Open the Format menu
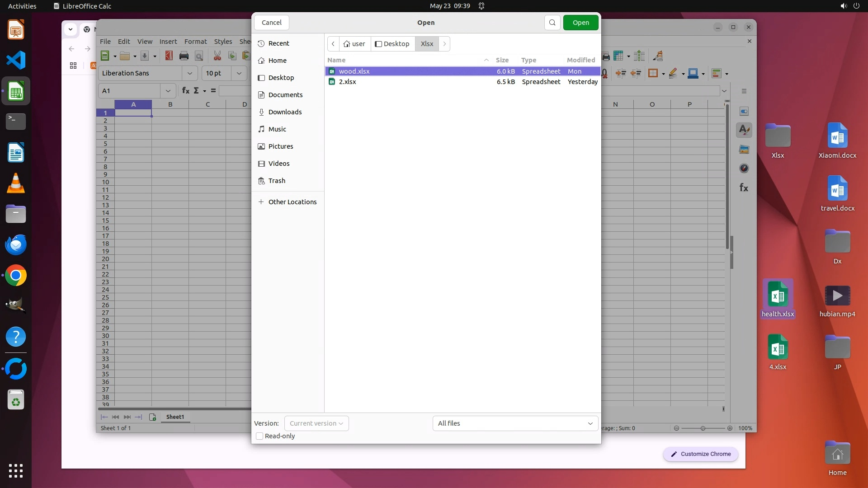The height and width of the screenshot is (488, 868). (x=195, y=41)
